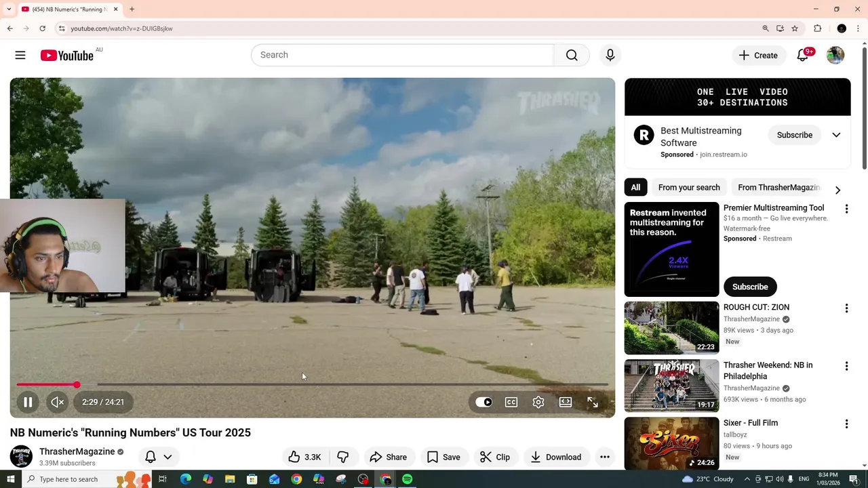Screen dimensions: 868x488
Task: Unmute the video with the speaker icon
Action: pyautogui.click(x=58, y=402)
